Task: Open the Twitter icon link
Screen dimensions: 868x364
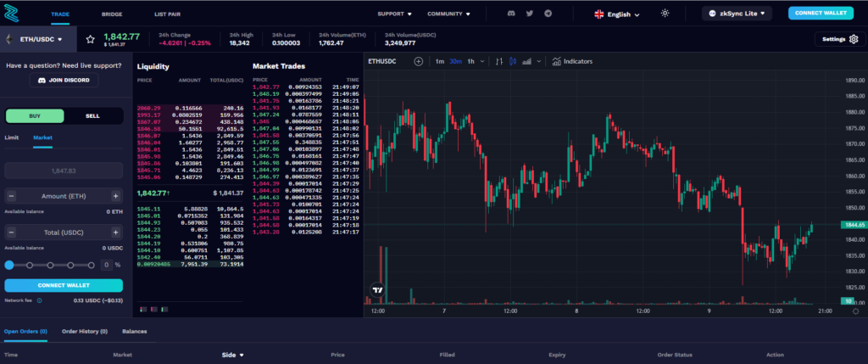Action: pos(530,14)
